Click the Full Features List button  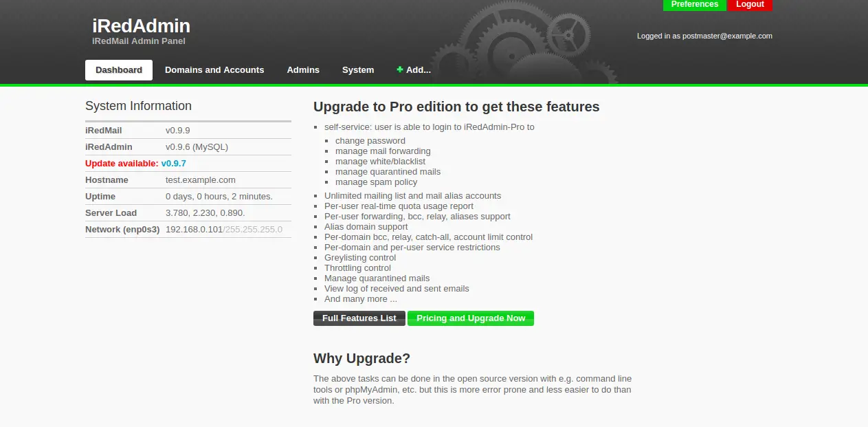tap(359, 318)
